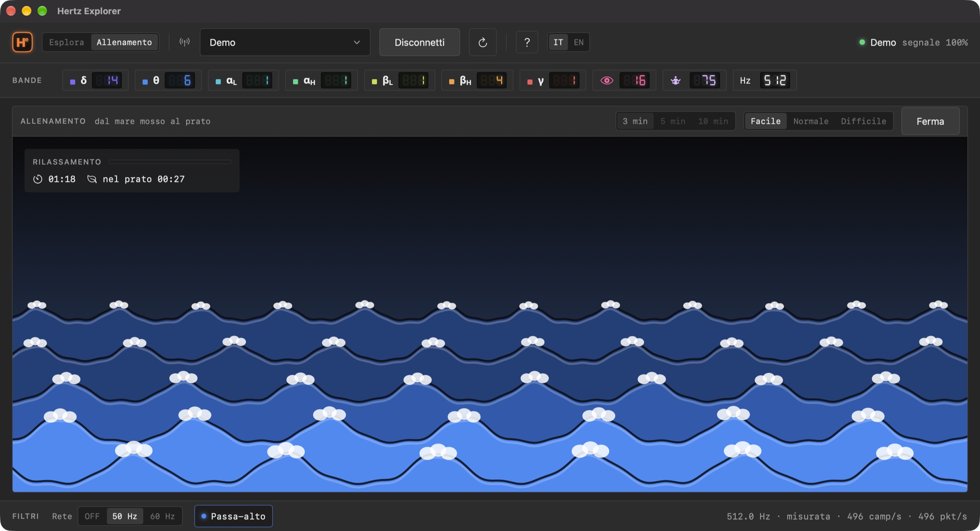Switch to the Allenamento tab

124,42
